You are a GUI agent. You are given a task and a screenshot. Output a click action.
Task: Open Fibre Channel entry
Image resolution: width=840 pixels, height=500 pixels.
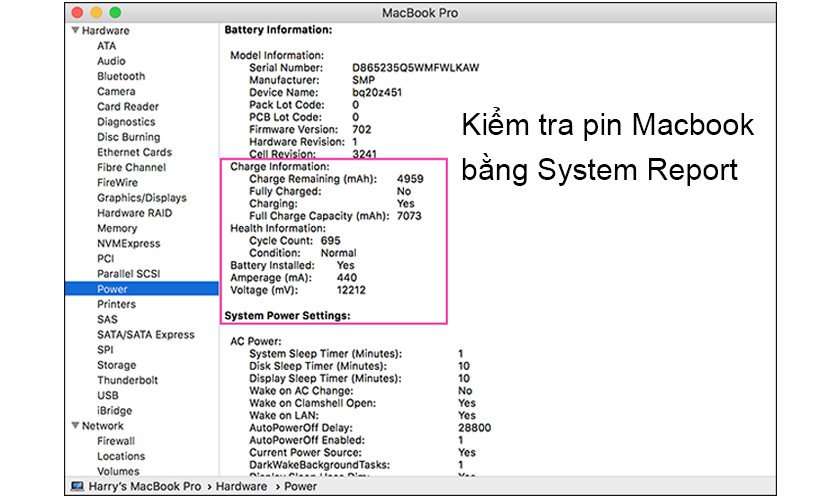click(x=132, y=167)
